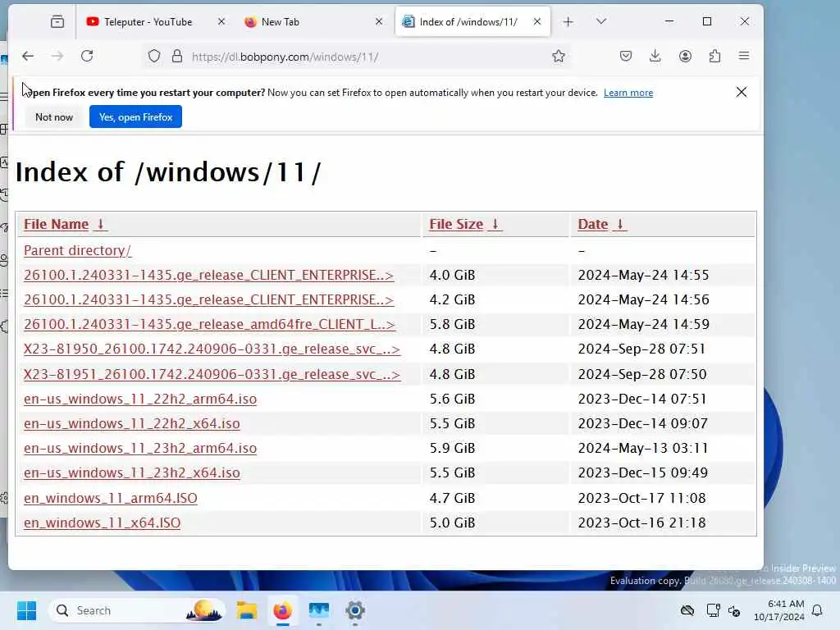Click Yes, open Firefox button
The image size is (840, 630).
[x=135, y=116]
